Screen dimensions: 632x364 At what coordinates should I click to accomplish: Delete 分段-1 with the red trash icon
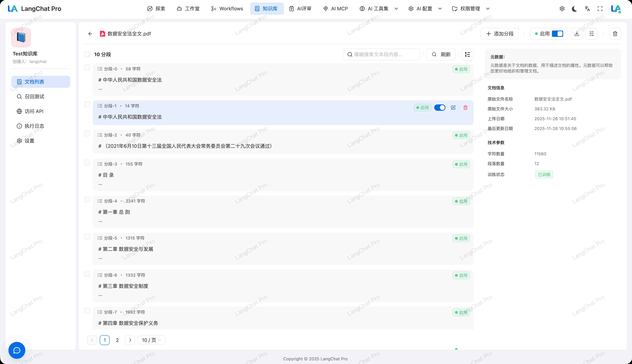(x=465, y=108)
